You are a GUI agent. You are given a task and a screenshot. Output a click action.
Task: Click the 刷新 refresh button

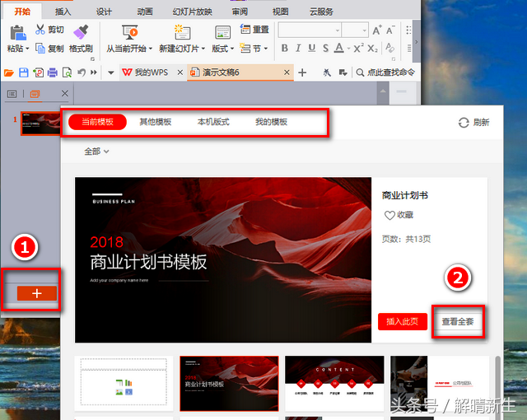pos(474,123)
